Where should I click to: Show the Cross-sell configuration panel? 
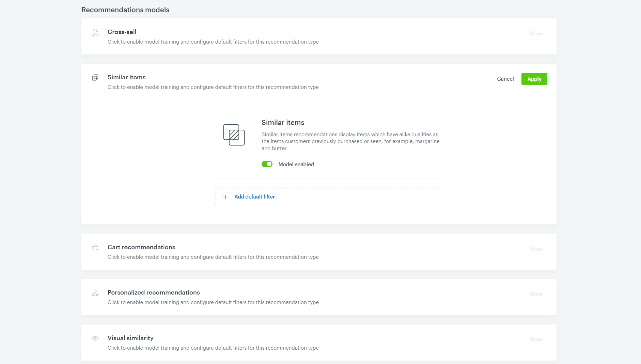(x=535, y=33)
